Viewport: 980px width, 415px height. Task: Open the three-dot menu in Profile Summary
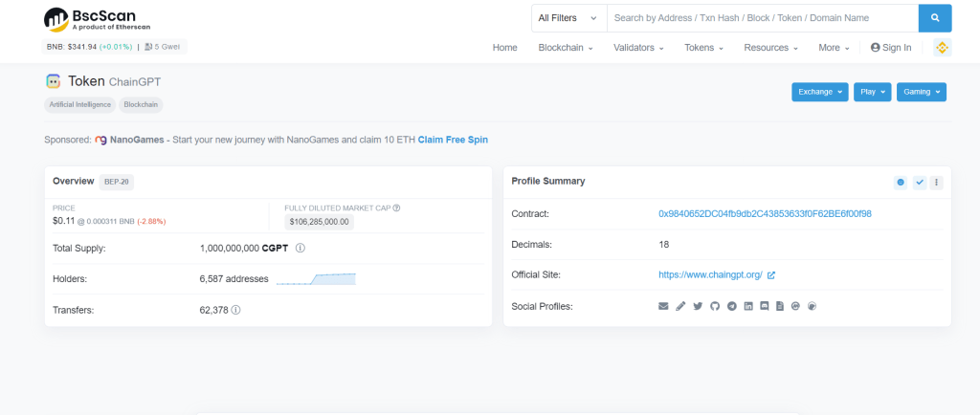coord(936,182)
